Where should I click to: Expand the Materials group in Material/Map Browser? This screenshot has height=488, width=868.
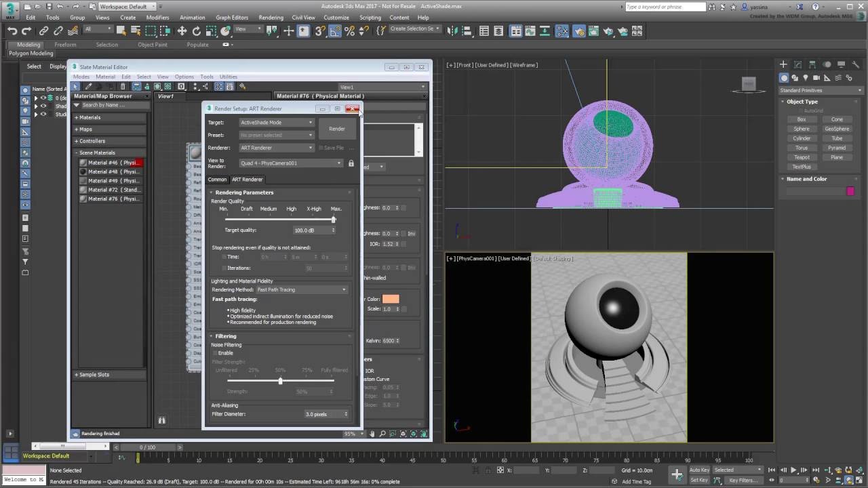point(110,118)
